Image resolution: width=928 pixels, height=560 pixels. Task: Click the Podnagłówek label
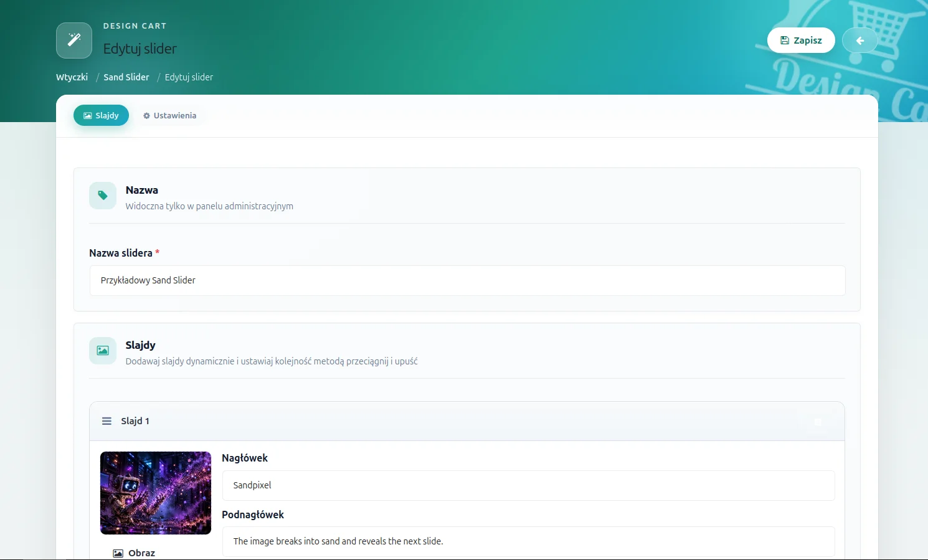253,515
